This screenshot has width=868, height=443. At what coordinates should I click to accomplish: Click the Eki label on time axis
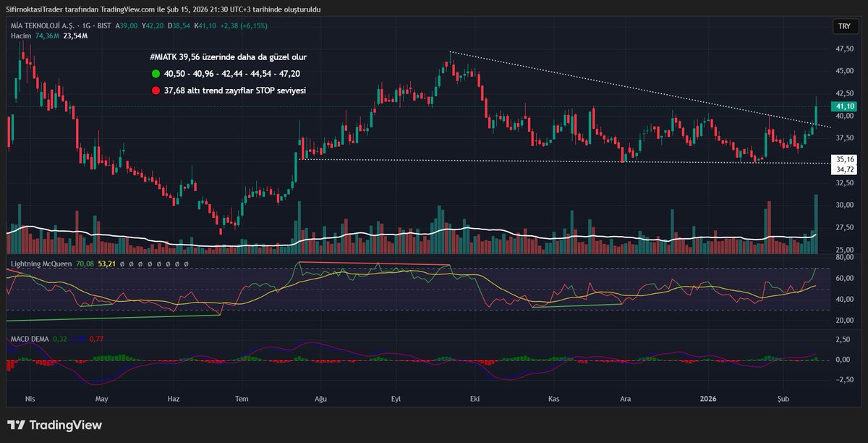[475, 399]
